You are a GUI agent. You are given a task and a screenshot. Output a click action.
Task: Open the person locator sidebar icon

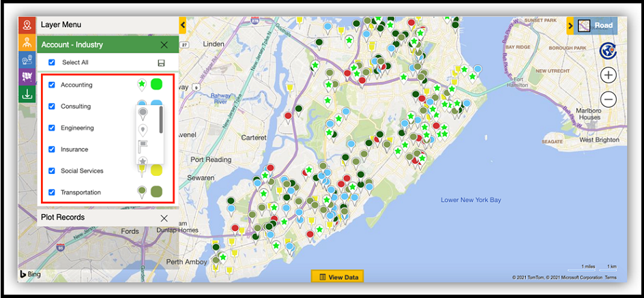27,42
